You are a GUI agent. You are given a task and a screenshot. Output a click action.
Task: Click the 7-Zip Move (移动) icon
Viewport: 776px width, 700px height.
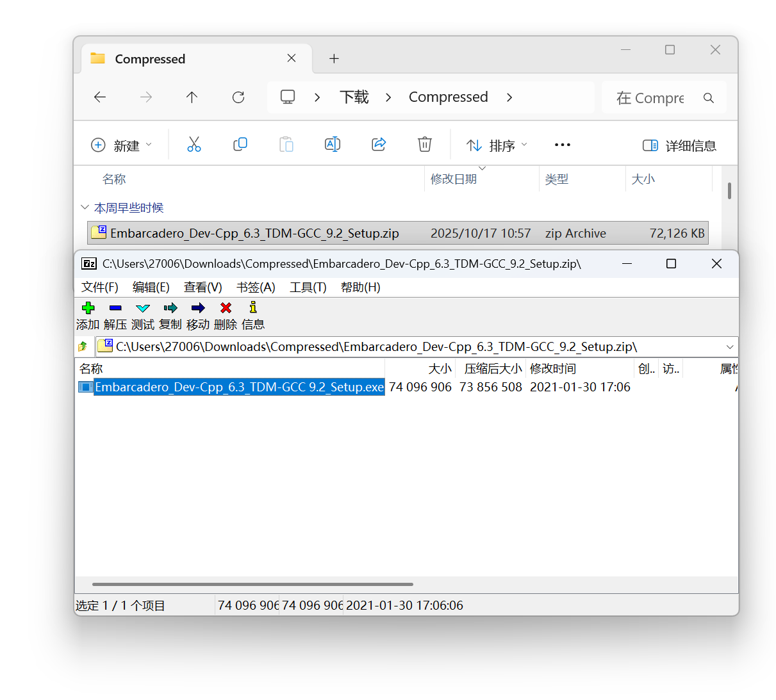[198, 308]
